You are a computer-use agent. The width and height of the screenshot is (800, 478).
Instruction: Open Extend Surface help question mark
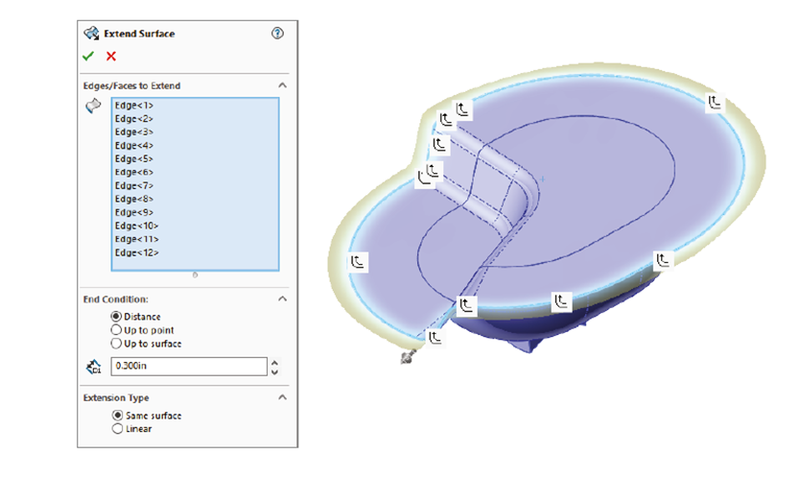[277, 34]
